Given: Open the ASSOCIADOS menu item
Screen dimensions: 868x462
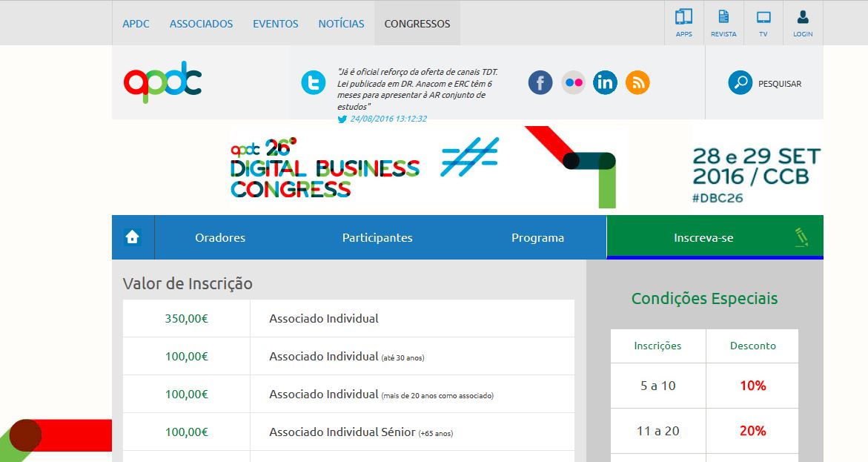Looking at the screenshot, I should pos(201,24).
